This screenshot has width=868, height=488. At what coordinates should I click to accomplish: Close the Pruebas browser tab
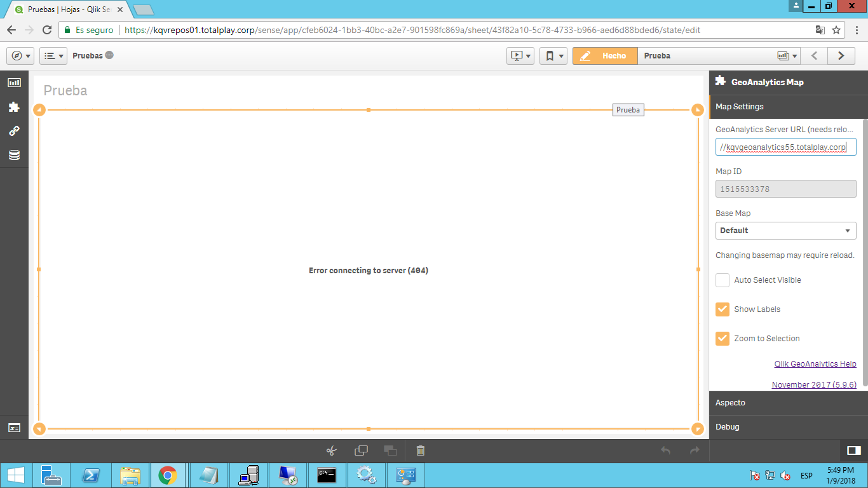point(120,10)
